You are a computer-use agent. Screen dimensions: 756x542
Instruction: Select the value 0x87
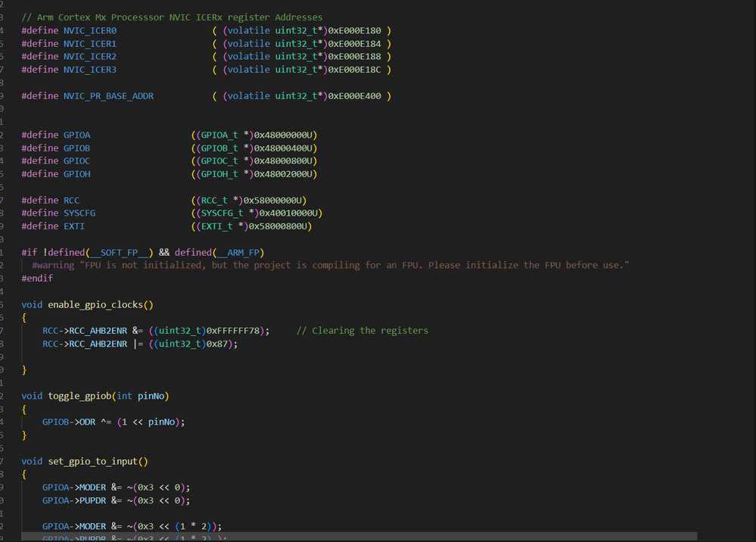pos(217,344)
